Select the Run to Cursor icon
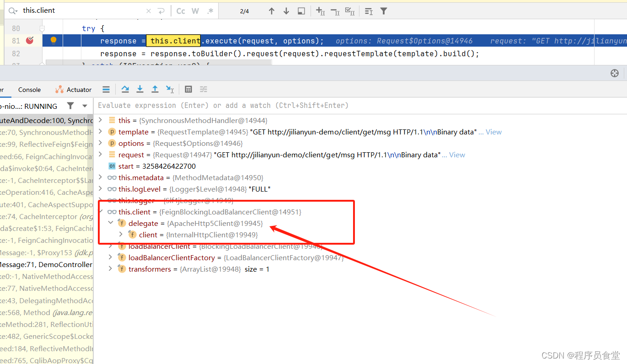 pos(170,89)
